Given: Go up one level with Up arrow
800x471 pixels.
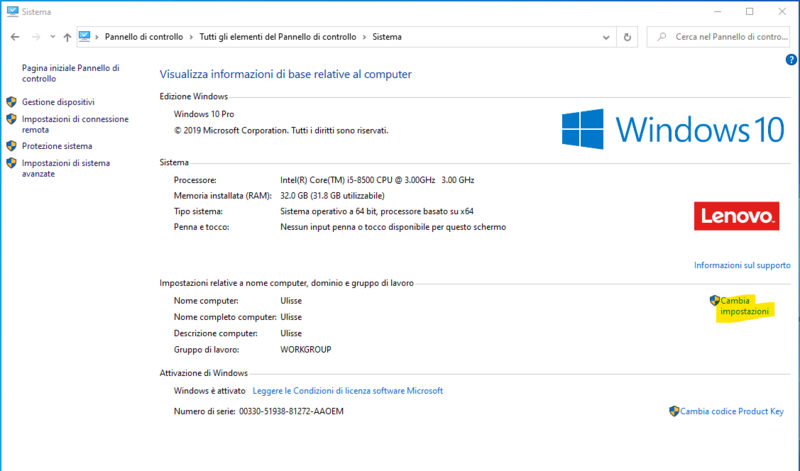Looking at the screenshot, I should click(66, 37).
